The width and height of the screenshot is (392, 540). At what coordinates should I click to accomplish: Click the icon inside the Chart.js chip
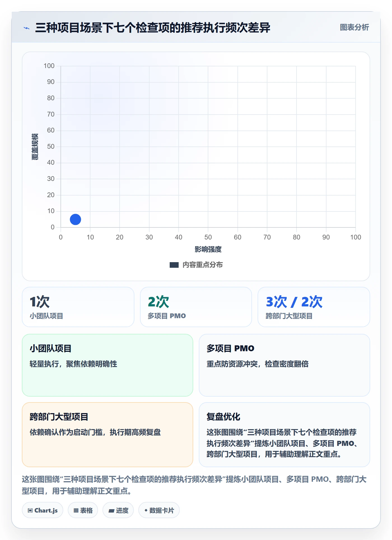(x=30, y=510)
